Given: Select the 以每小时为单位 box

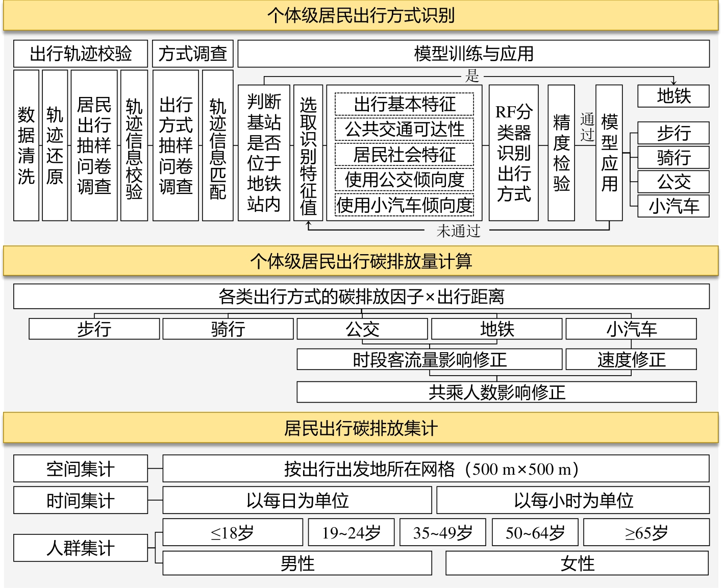Looking at the screenshot, I should pos(573,500).
